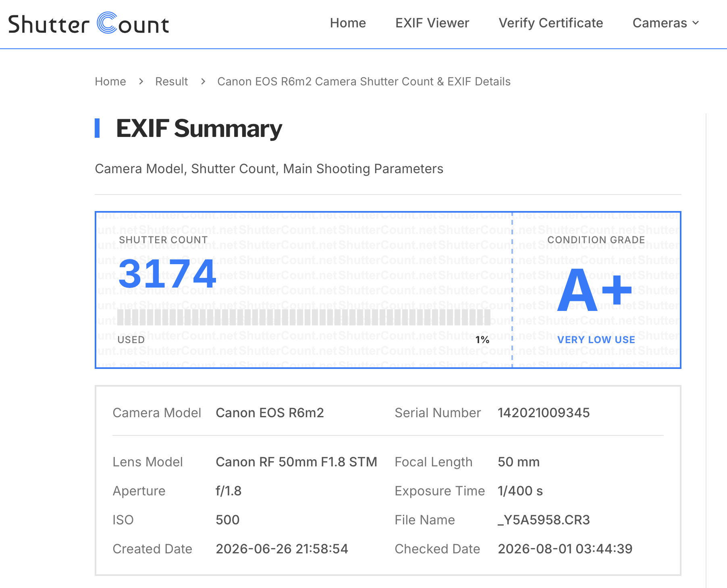The height and width of the screenshot is (588, 727).
Task: Click checked date 2026-08-01 03:44:39
Action: [x=565, y=549]
